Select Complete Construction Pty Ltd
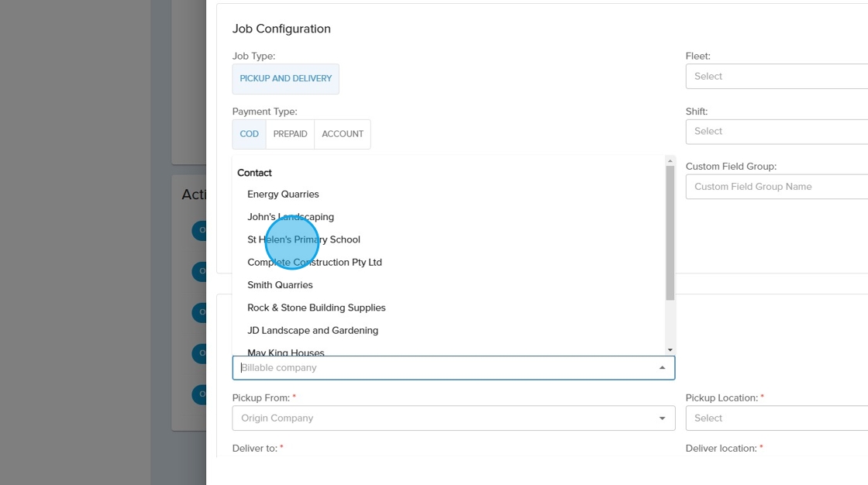The image size is (868, 485). click(x=315, y=263)
